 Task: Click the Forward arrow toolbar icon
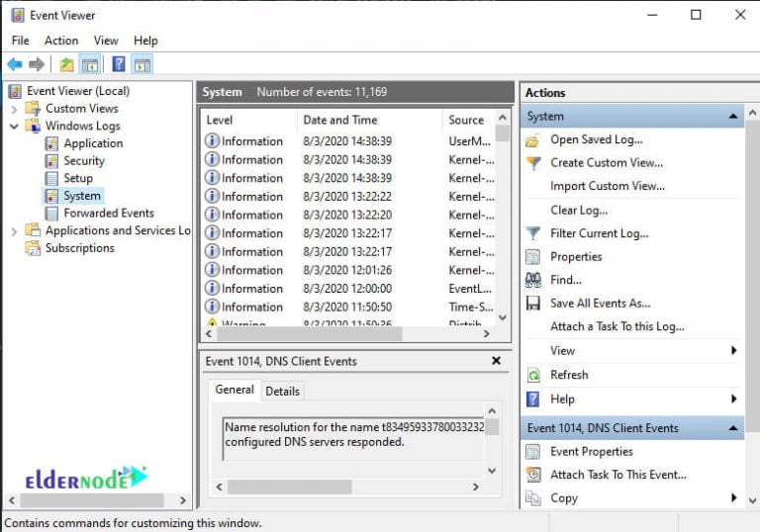37,64
